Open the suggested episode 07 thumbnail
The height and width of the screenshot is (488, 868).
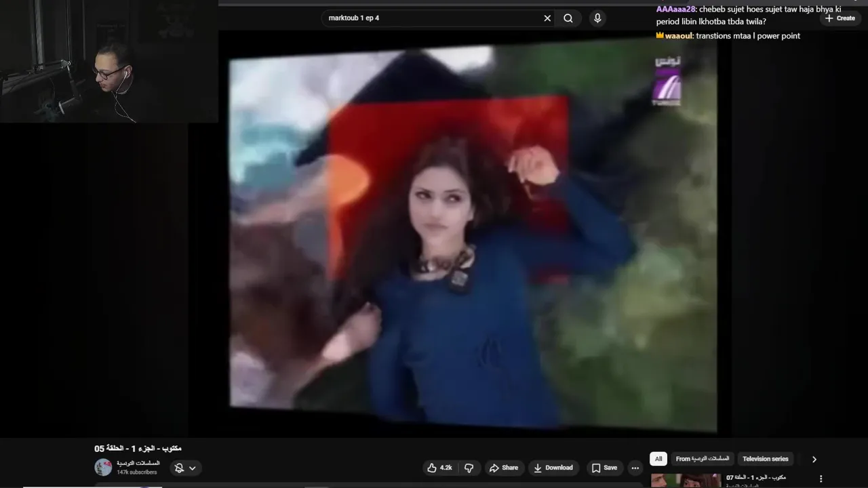point(685,481)
